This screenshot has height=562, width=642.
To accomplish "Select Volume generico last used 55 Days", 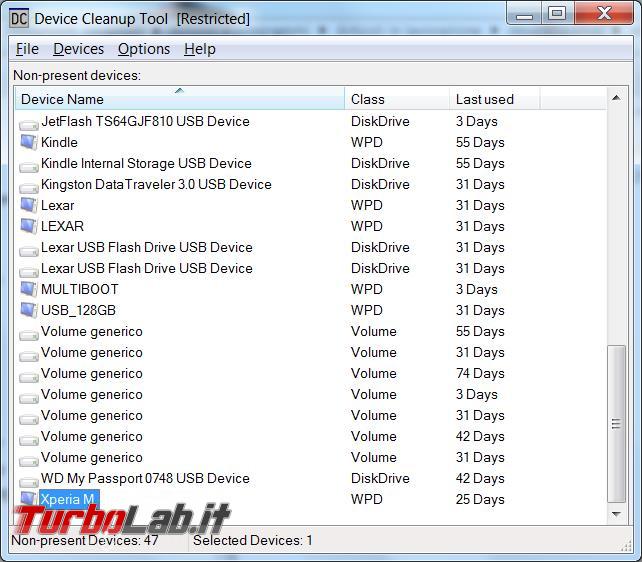I will (92, 332).
